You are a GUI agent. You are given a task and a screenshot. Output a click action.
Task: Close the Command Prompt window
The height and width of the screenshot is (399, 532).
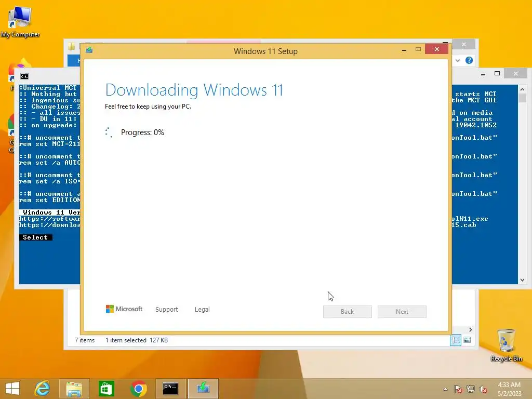[516, 73]
